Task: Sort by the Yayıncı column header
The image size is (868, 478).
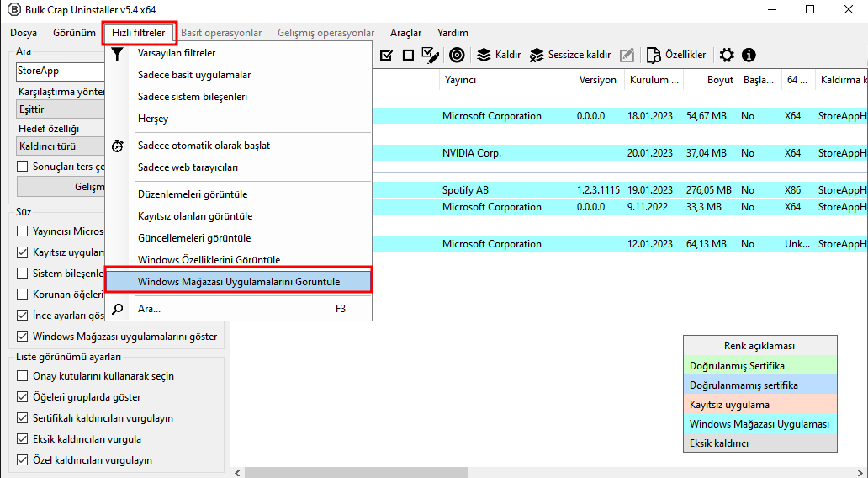Action: (506, 80)
